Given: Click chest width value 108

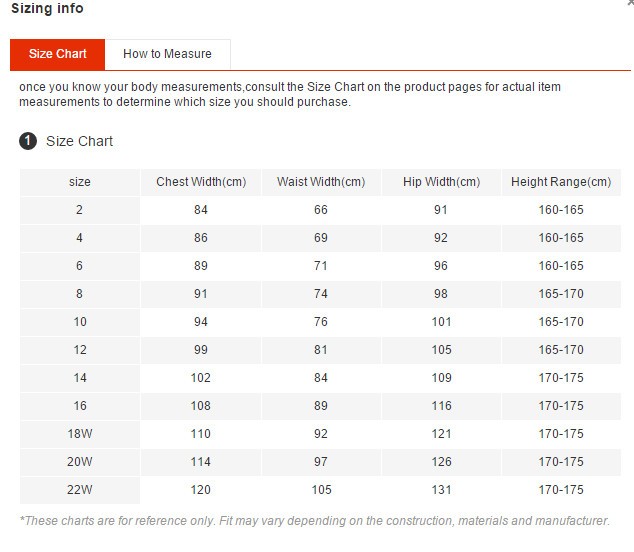Looking at the screenshot, I should coord(201,406).
